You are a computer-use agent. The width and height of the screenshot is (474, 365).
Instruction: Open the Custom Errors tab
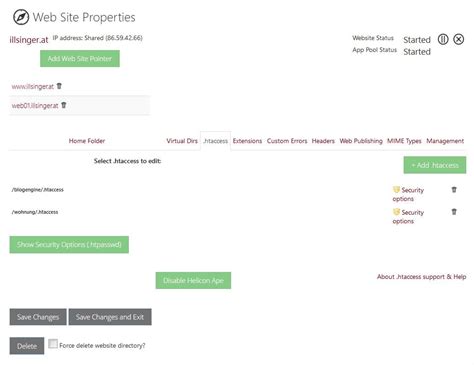tap(287, 141)
